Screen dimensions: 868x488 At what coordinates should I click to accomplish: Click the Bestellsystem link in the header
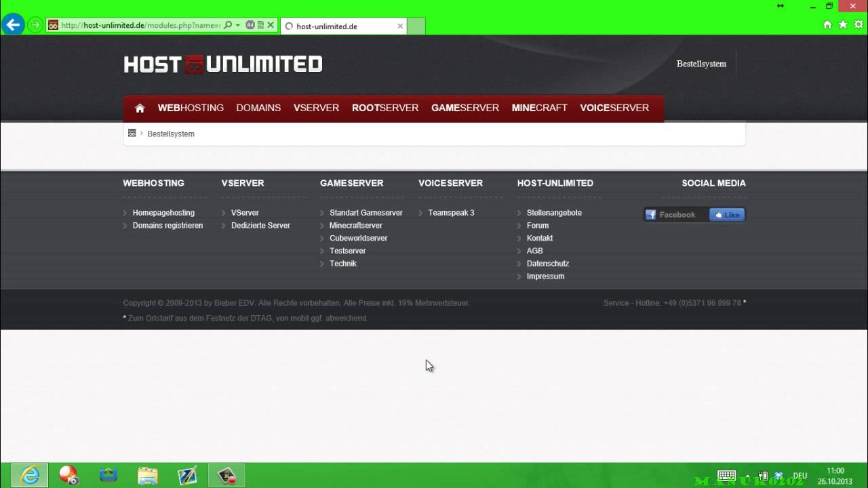click(701, 64)
